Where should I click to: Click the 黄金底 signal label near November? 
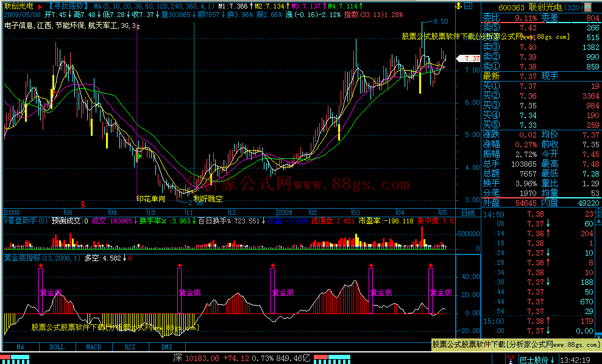click(189, 293)
